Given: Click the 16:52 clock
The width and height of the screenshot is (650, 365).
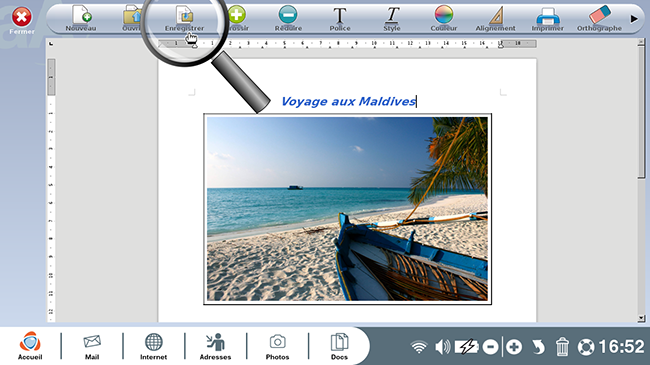Looking at the screenshot, I should click(x=621, y=347).
